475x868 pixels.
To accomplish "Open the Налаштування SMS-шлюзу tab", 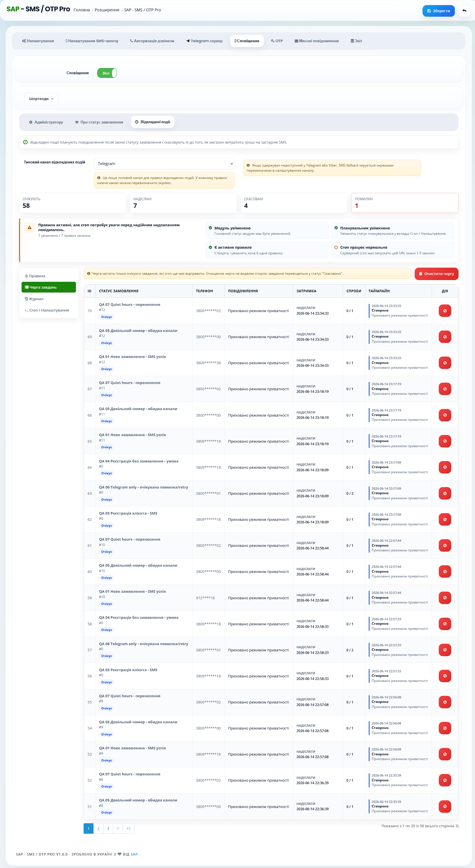I will (x=92, y=41).
